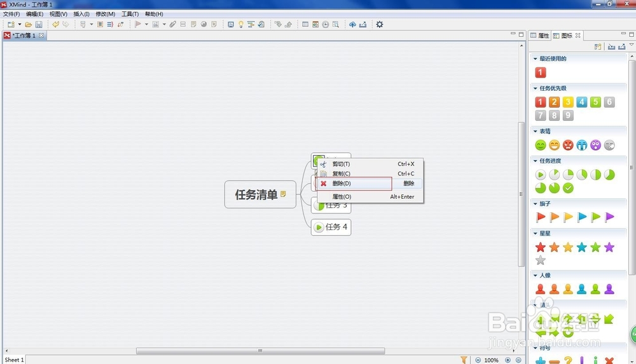636x364 pixels.
Task: Collapse the 人像 section
Action: click(x=535, y=275)
